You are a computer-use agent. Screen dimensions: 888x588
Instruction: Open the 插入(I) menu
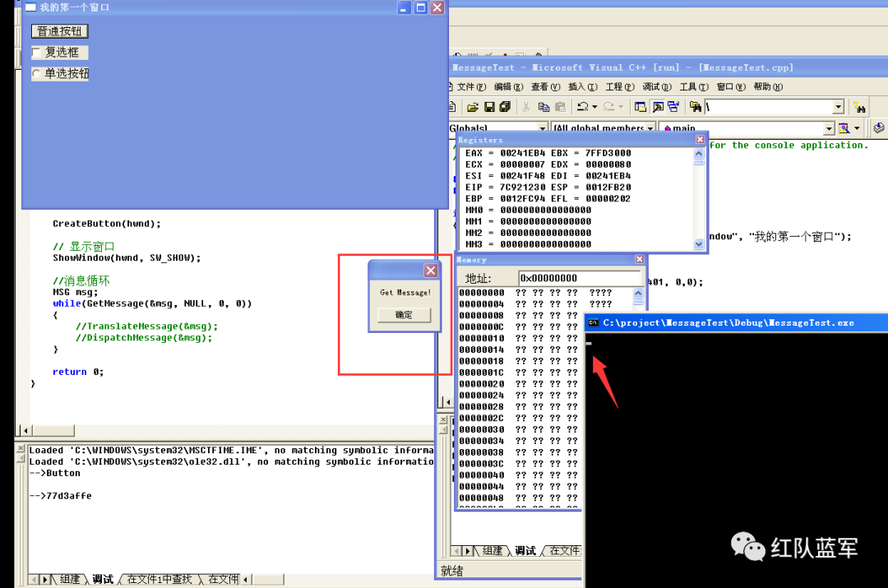coord(583,86)
